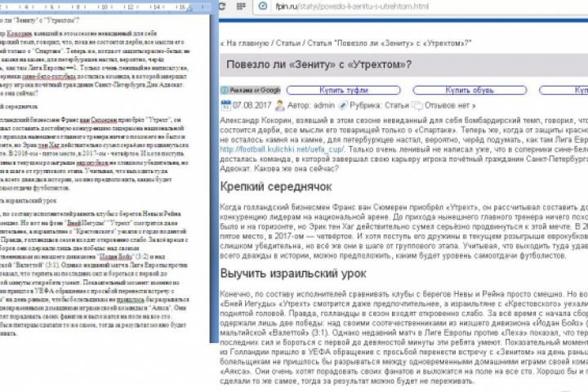Image resolution: width=588 pixels, height=392 pixels.
Task: Open the 'Купить туфли' ad button
Action: point(344,90)
